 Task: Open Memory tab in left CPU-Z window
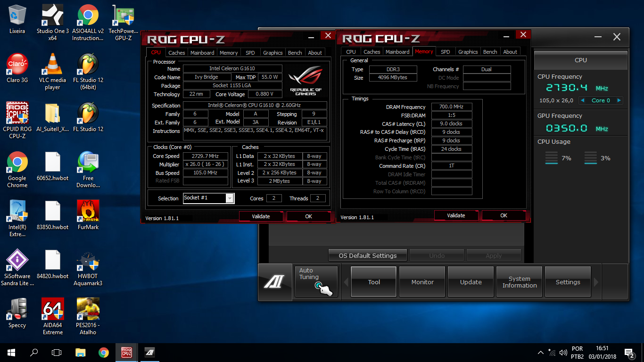point(229,53)
